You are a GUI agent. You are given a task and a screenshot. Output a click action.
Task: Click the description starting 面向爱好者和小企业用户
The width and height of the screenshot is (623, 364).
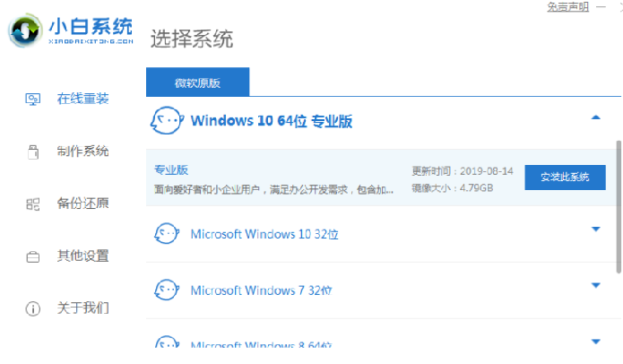273,189
